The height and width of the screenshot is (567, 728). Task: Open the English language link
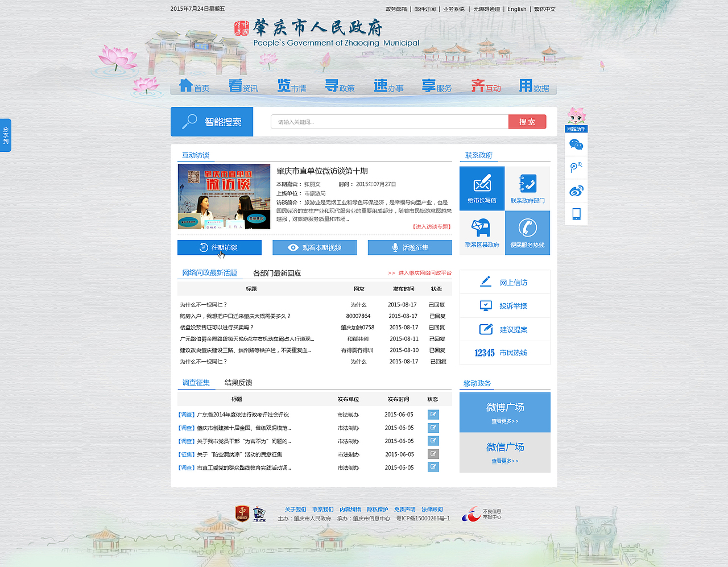[x=516, y=9]
